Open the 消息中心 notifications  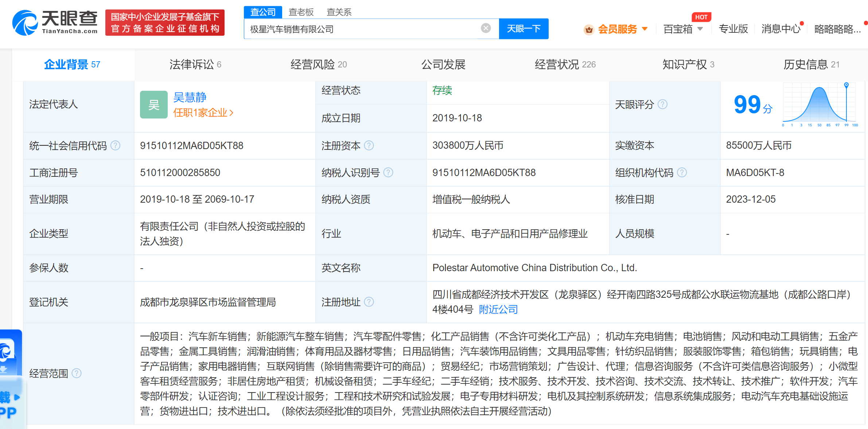(x=781, y=29)
